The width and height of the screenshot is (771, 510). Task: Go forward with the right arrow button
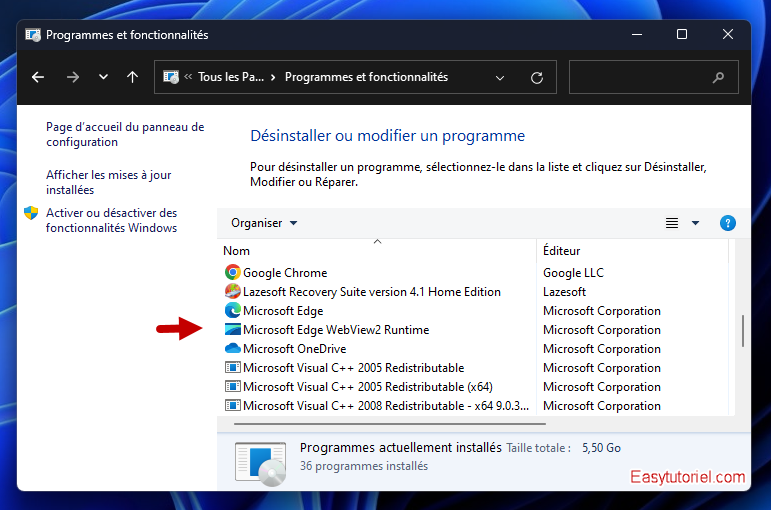(x=73, y=77)
